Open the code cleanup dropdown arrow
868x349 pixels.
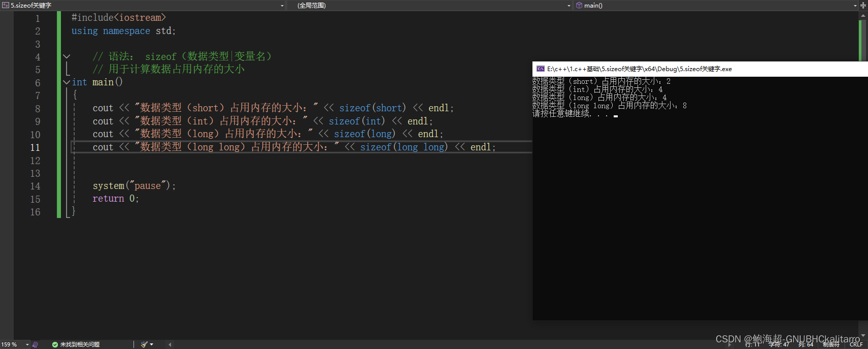(151, 344)
